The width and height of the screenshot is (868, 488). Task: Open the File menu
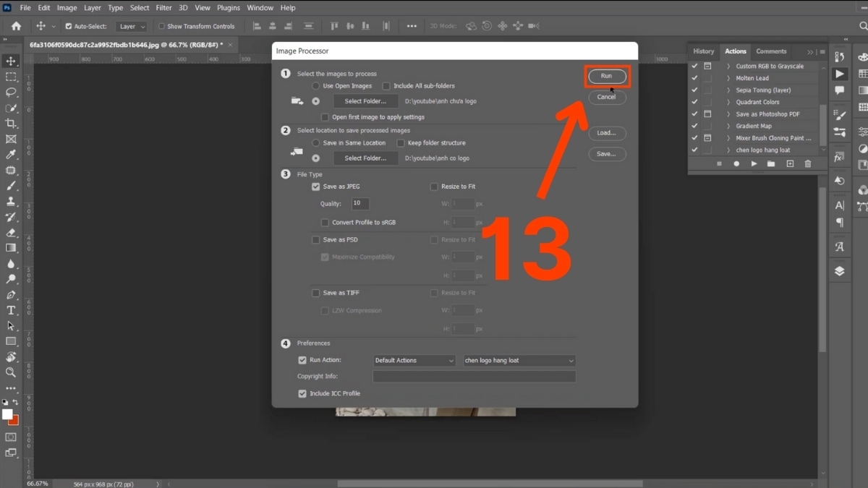pos(25,8)
